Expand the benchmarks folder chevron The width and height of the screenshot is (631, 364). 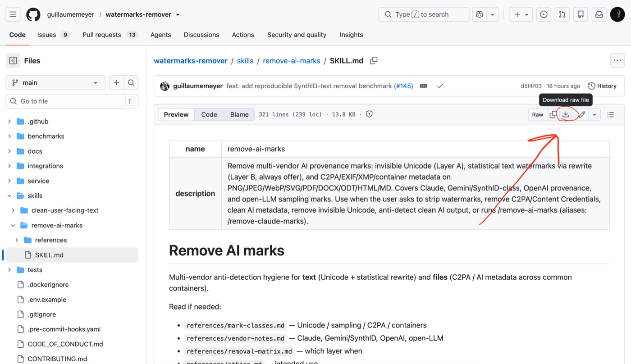click(9, 136)
